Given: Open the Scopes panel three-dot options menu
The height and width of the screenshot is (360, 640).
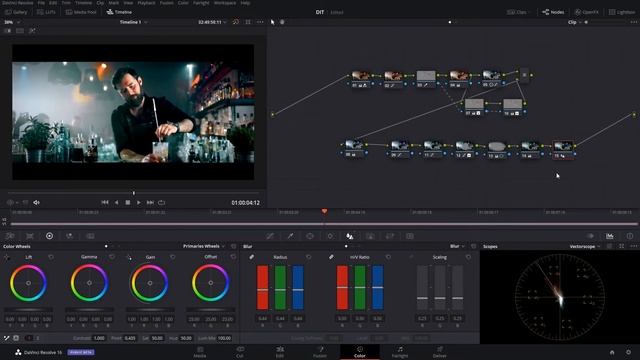Looking at the screenshot, I should coord(633,246).
